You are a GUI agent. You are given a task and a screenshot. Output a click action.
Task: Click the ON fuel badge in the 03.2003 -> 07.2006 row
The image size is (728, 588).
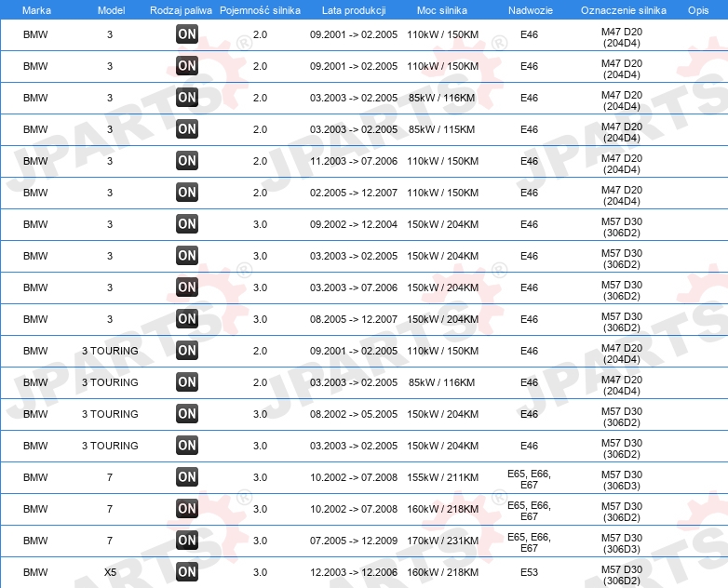(187, 287)
